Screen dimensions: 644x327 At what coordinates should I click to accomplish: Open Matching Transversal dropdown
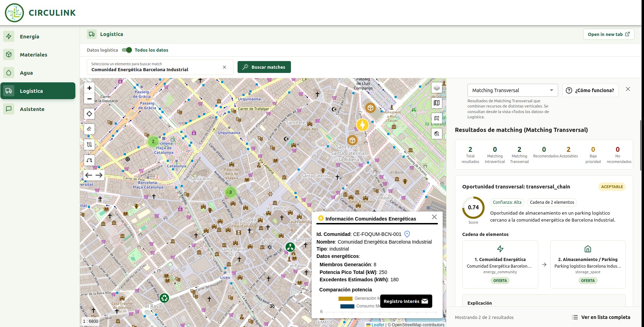click(x=513, y=90)
